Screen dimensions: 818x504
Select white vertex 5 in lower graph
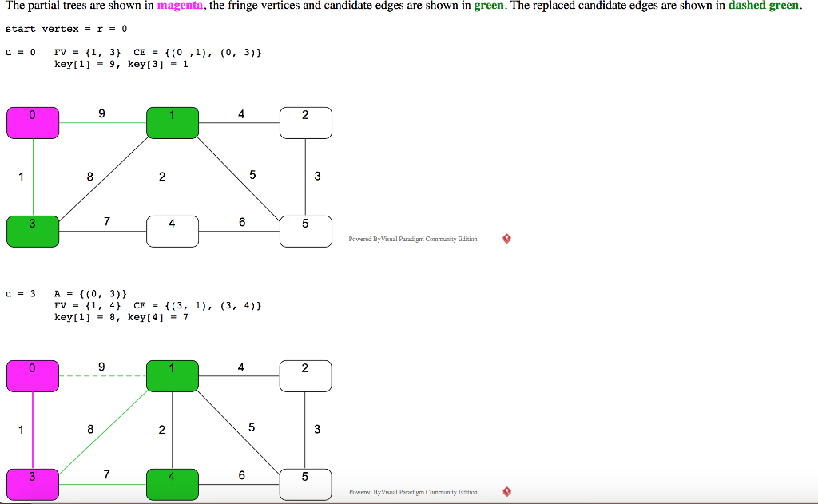pos(305,484)
